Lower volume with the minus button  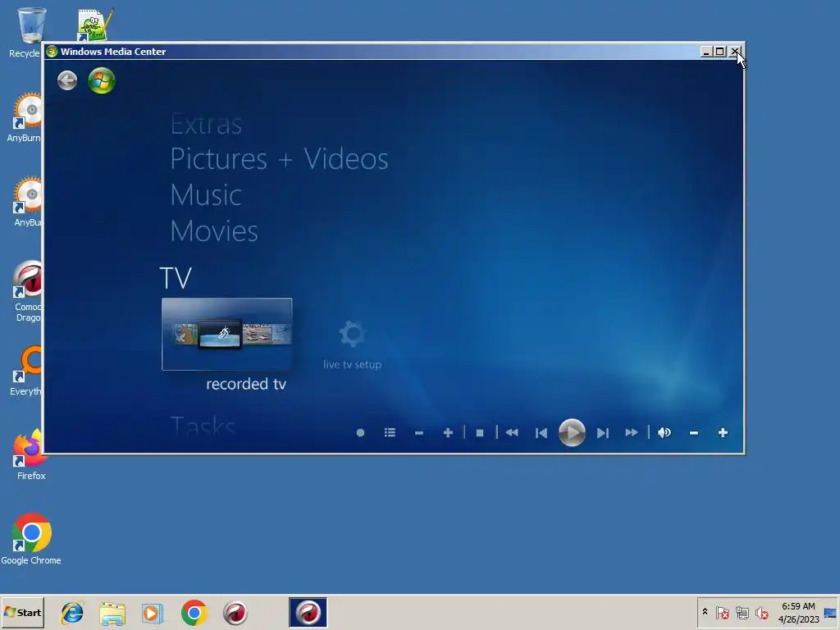point(694,433)
